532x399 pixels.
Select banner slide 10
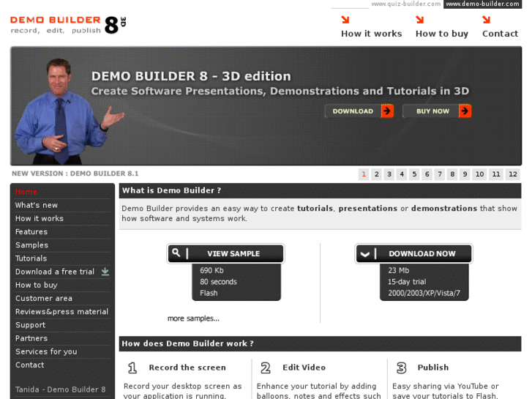pos(479,174)
